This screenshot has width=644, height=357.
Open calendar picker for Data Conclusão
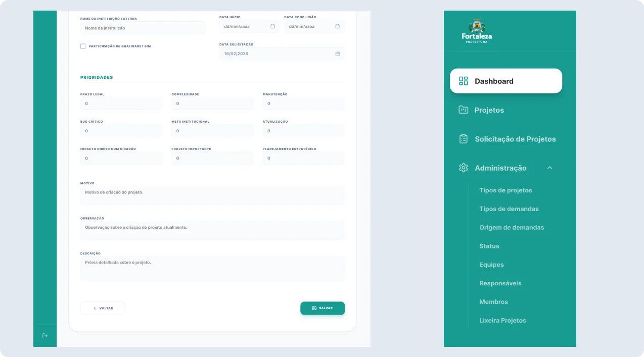(x=337, y=26)
